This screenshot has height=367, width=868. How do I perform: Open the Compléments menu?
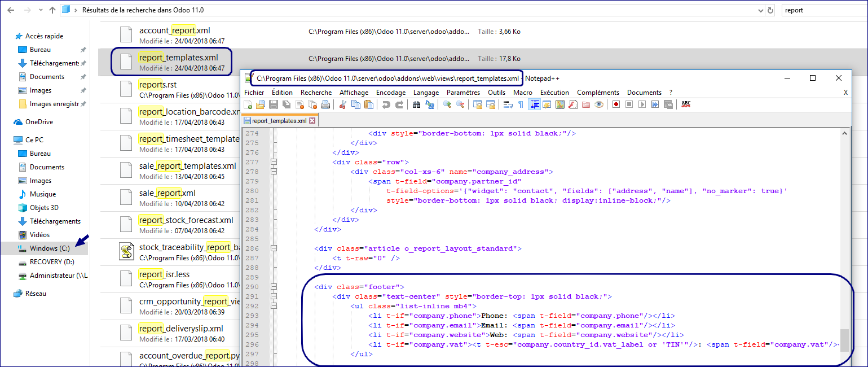point(598,93)
